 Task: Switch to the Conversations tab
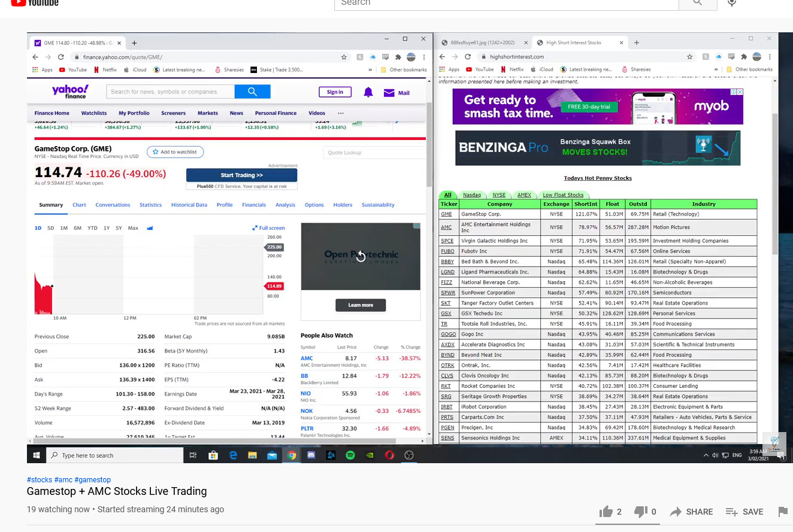(x=113, y=205)
